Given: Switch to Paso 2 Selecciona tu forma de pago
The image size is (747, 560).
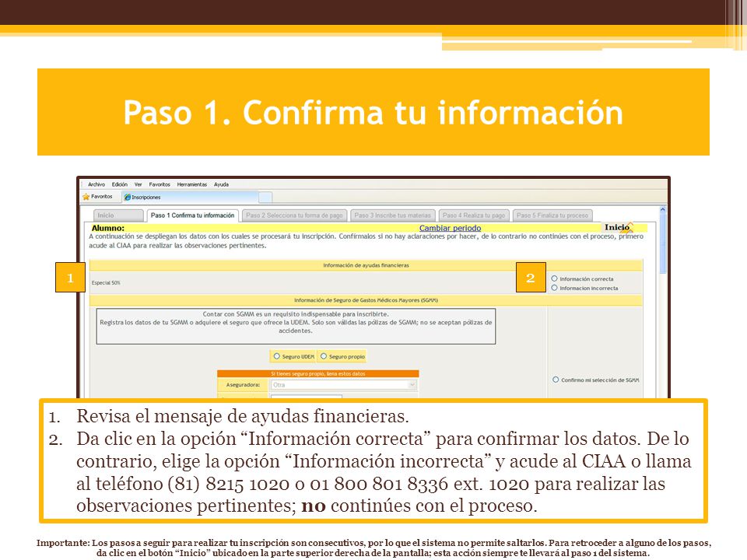Looking at the screenshot, I should [x=294, y=215].
